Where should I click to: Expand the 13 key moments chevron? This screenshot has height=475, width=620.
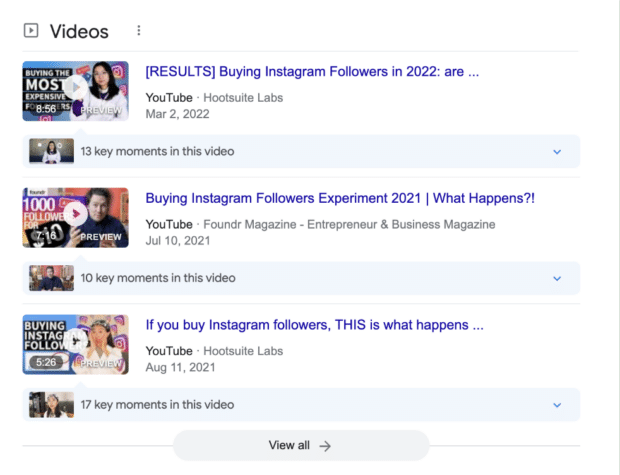(557, 152)
